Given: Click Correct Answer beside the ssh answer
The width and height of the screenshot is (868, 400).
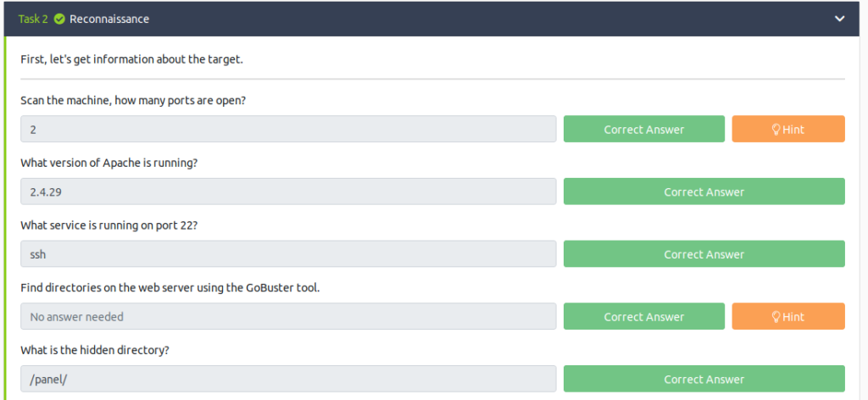Looking at the screenshot, I should coord(704,254).
